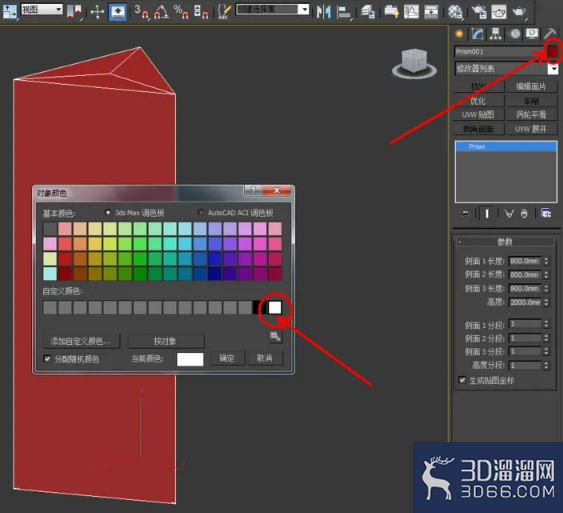This screenshot has width=563, height=513.
Task: Apply the UVW 展开 modifier button
Action: 531,129
